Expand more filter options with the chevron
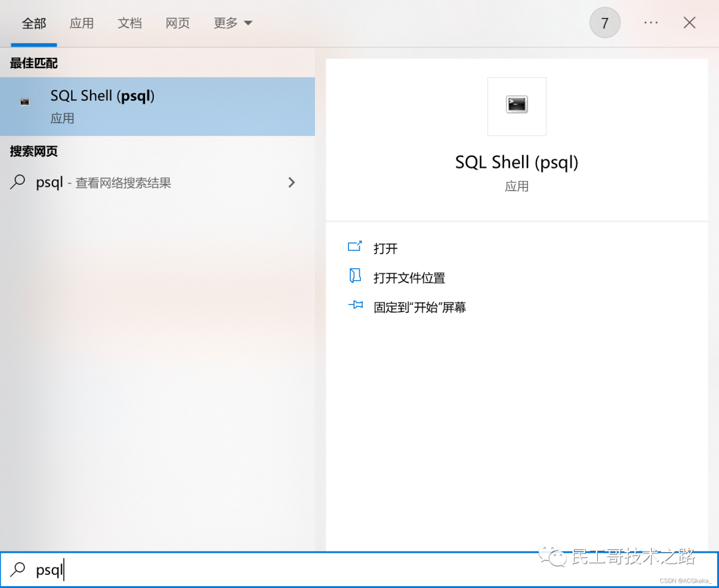This screenshot has height=588, width=719. pos(250,23)
